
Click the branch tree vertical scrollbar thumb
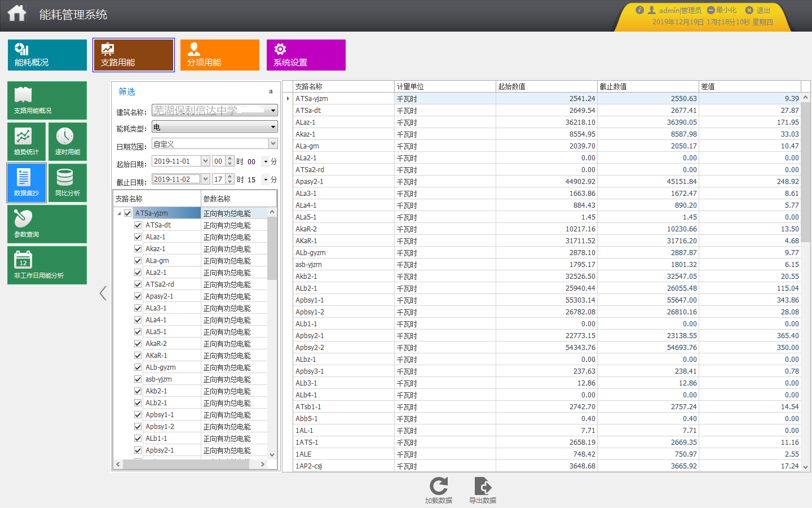tap(272, 248)
